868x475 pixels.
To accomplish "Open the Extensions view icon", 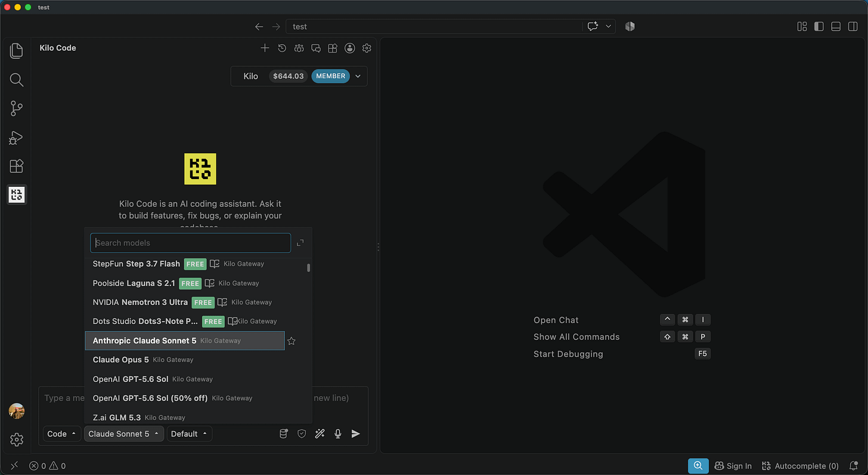I will [x=17, y=166].
